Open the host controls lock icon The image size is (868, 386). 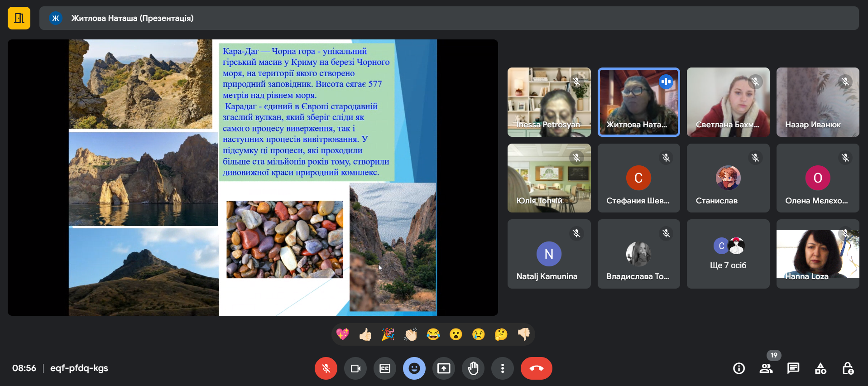(847, 368)
